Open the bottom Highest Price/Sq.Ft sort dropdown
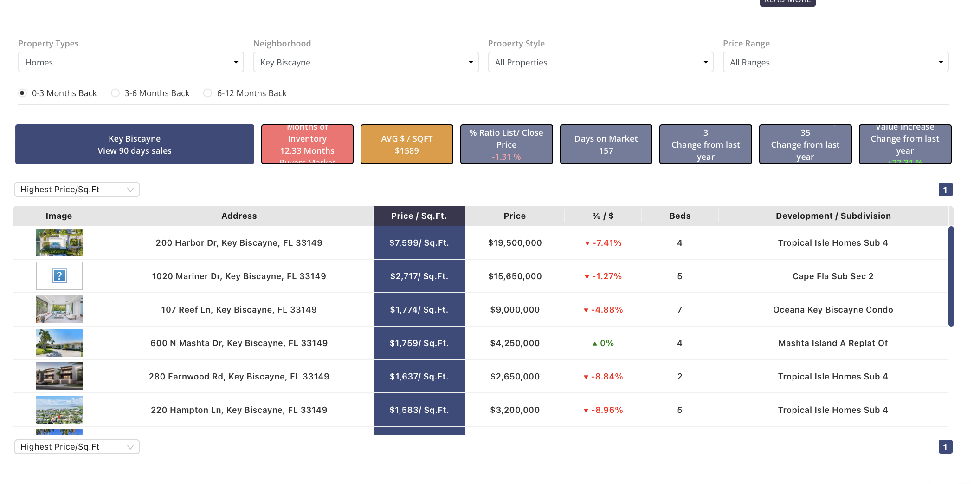This screenshot has width=980, height=484. click(x=77, y=447)
